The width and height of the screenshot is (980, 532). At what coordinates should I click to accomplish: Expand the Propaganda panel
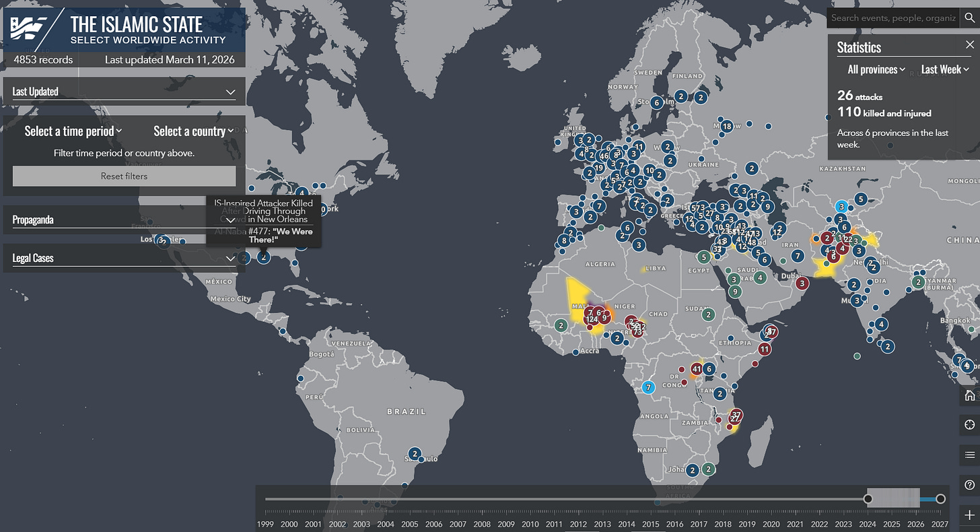[124, 220]
